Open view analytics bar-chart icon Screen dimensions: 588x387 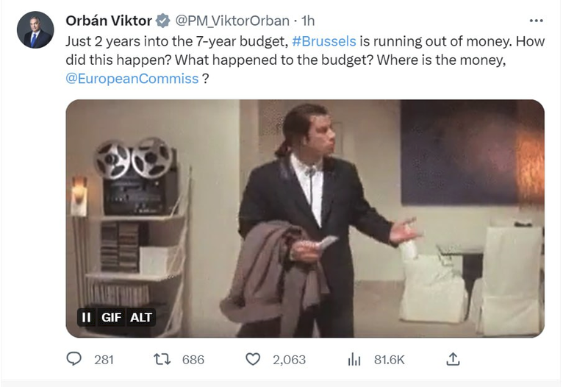coord(354,359)
